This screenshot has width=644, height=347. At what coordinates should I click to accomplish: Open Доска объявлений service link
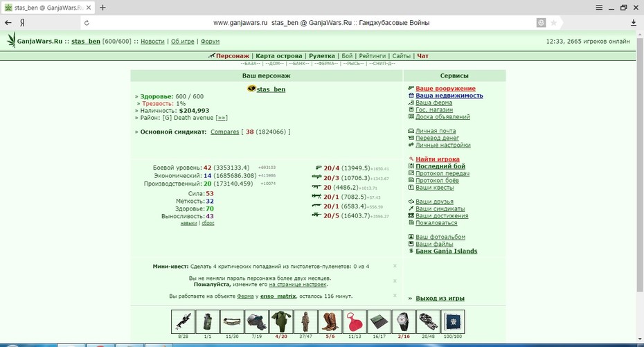(x=442, y=116)
